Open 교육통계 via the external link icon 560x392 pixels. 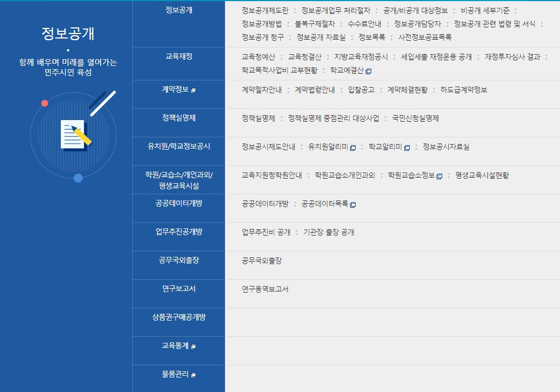[x=193, y=347]
